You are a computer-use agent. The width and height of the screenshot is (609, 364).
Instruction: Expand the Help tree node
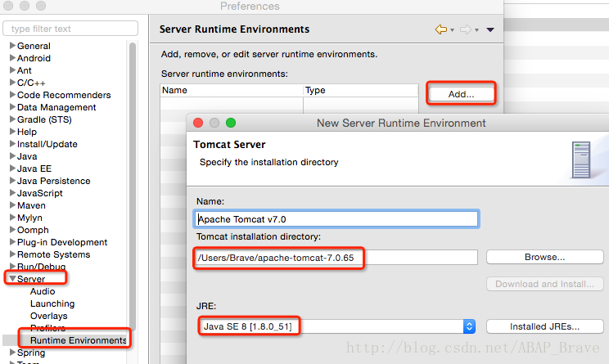pos(12,132)
